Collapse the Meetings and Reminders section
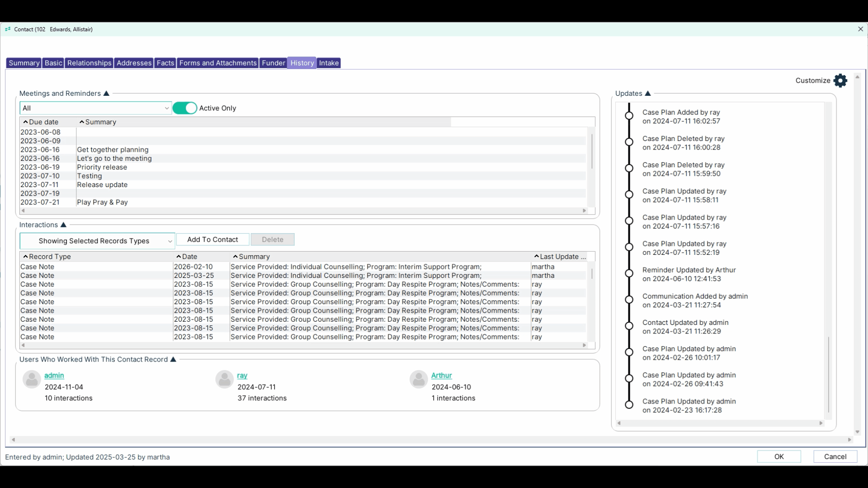The image size is (868, 488). coord(107,94)
